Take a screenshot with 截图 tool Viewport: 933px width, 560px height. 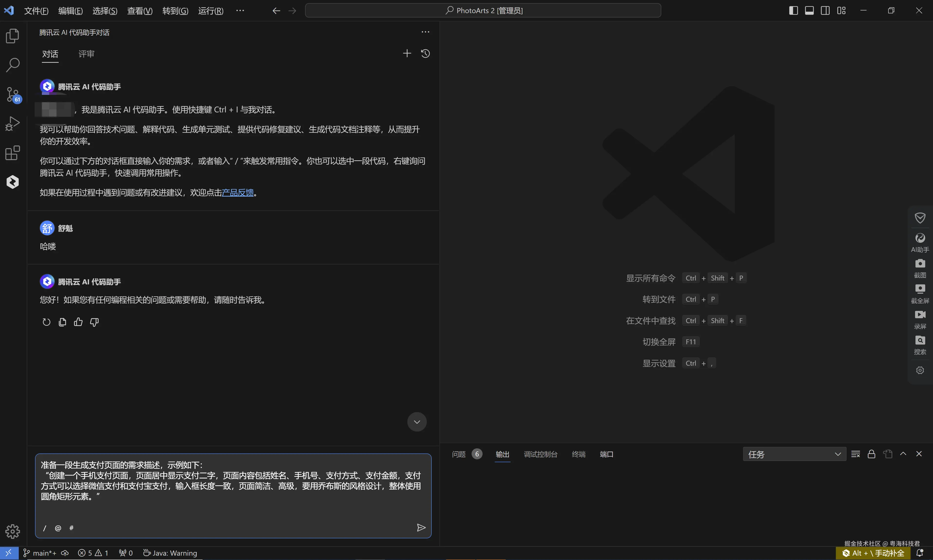[x=920, y=268]
